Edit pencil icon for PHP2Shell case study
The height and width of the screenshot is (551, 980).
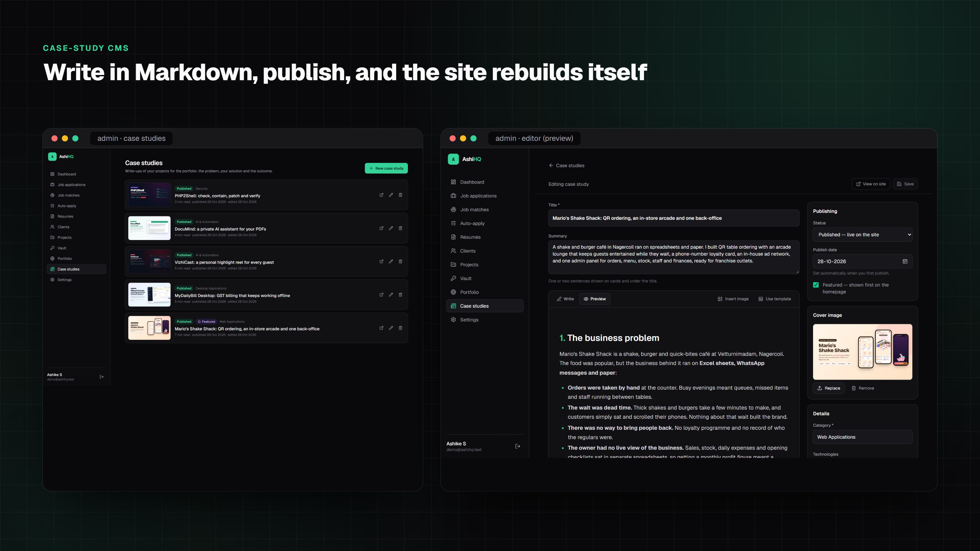[x=391, y=195]
